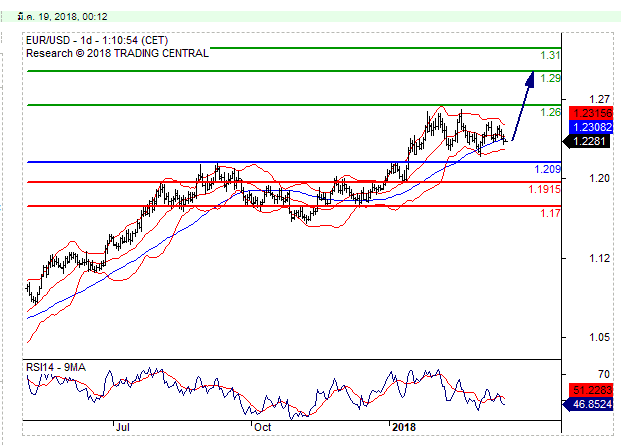Click the green 1.29 resistance label
The image size is (621, 447).
pyautogui.click(x=551, y=78)
